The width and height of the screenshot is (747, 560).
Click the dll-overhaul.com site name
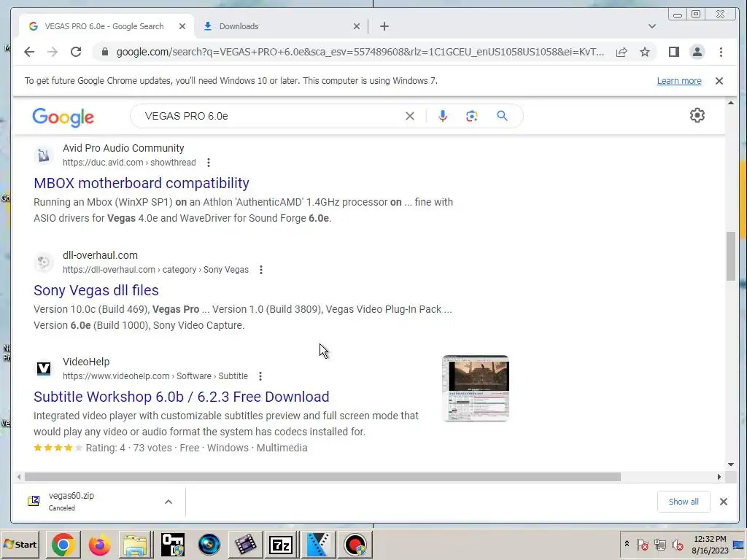coord(100,255)
